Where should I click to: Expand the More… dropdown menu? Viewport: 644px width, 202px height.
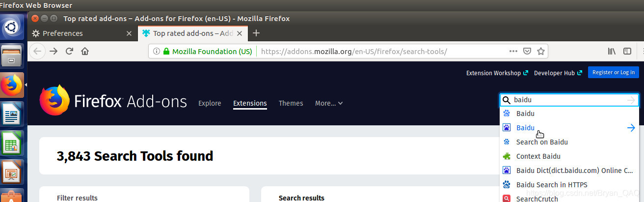[329, 103]
